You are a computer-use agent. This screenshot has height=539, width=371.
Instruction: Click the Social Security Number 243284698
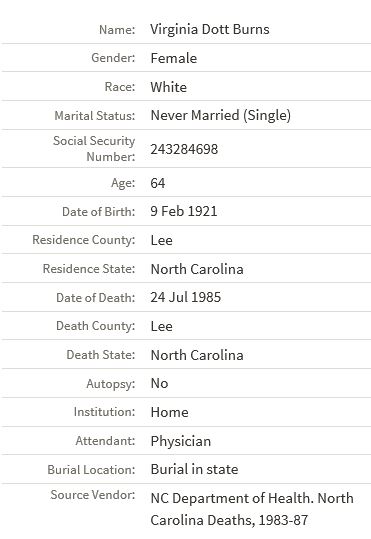point(184,149)
